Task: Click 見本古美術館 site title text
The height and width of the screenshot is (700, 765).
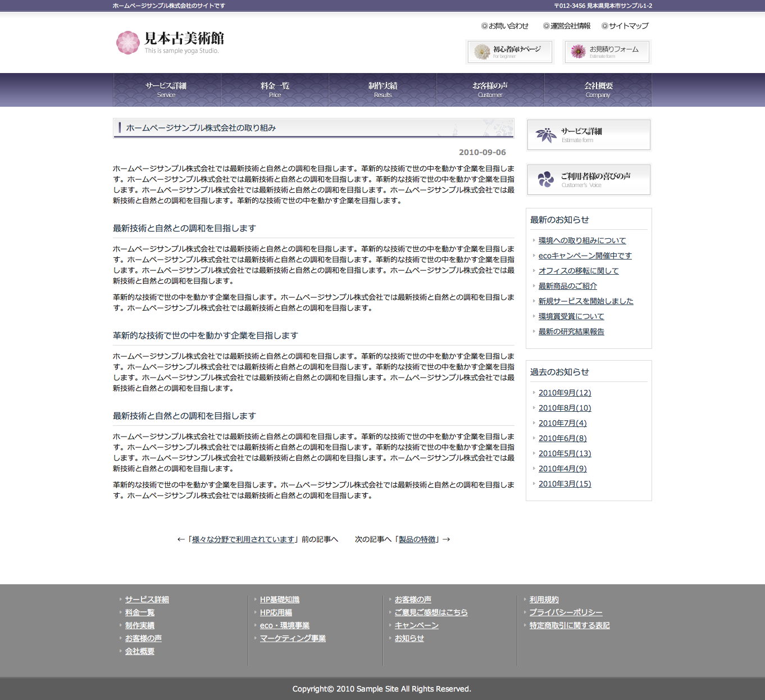Action: tap(184, 38)
